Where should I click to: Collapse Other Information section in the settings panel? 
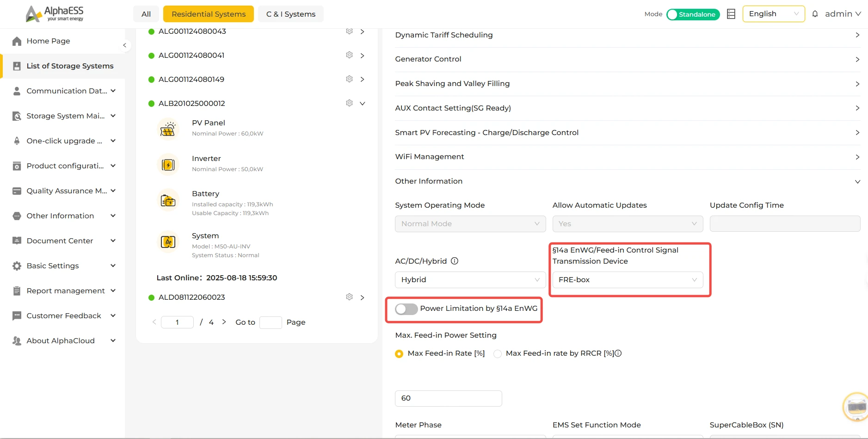click(x=628, y=181)
